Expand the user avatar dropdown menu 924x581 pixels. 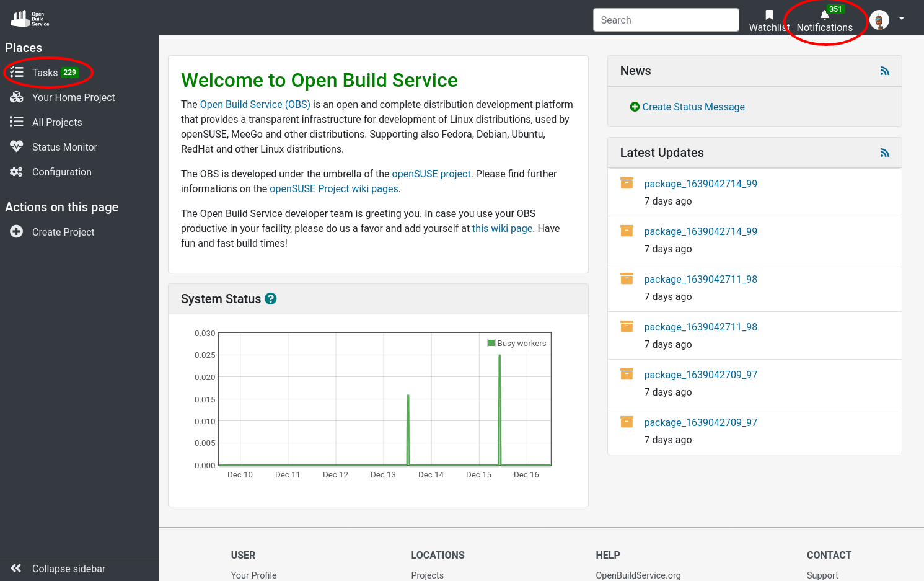click(901, 19)
